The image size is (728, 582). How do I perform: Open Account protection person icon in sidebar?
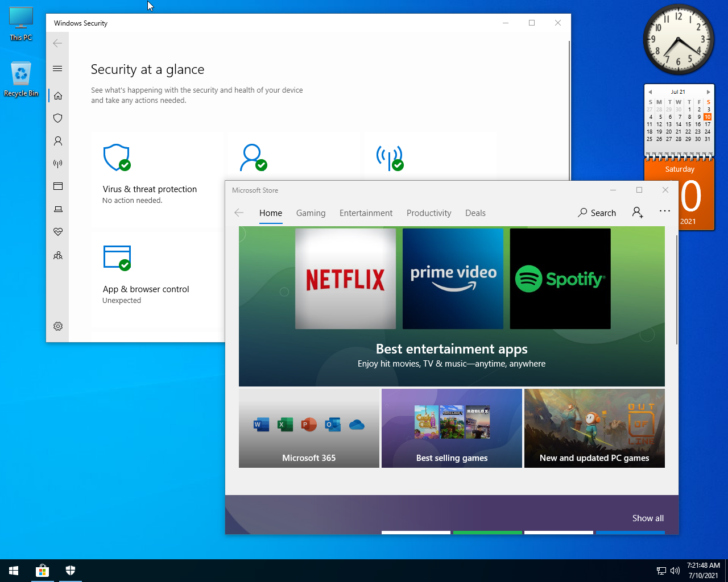(57, 141)
